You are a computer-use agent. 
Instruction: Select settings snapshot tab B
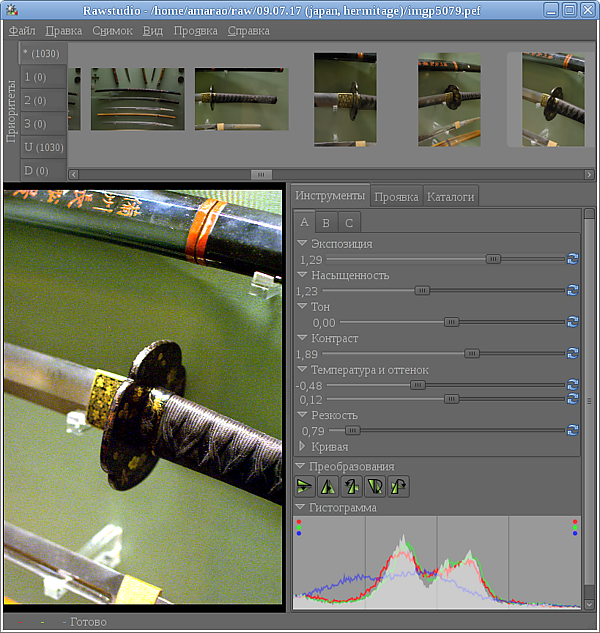point(326,223)
